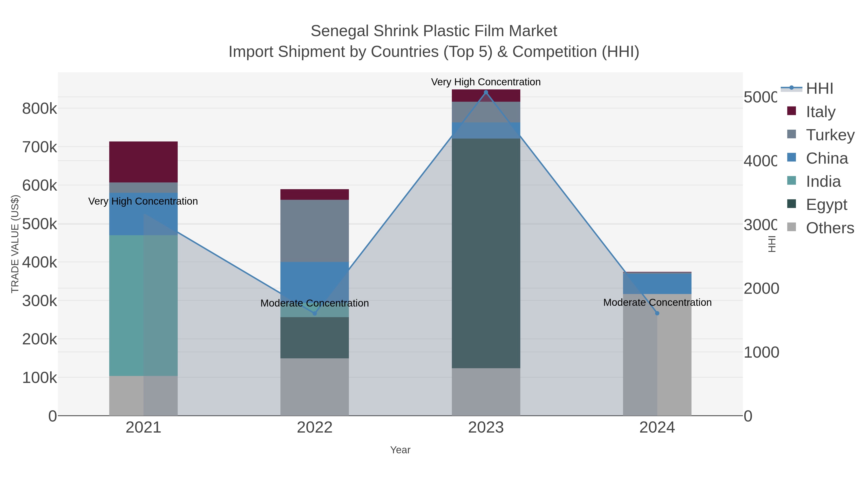Click the Others gray legend swatch
Viewport: 868px width, 488px height.
[x=792, y=227]
